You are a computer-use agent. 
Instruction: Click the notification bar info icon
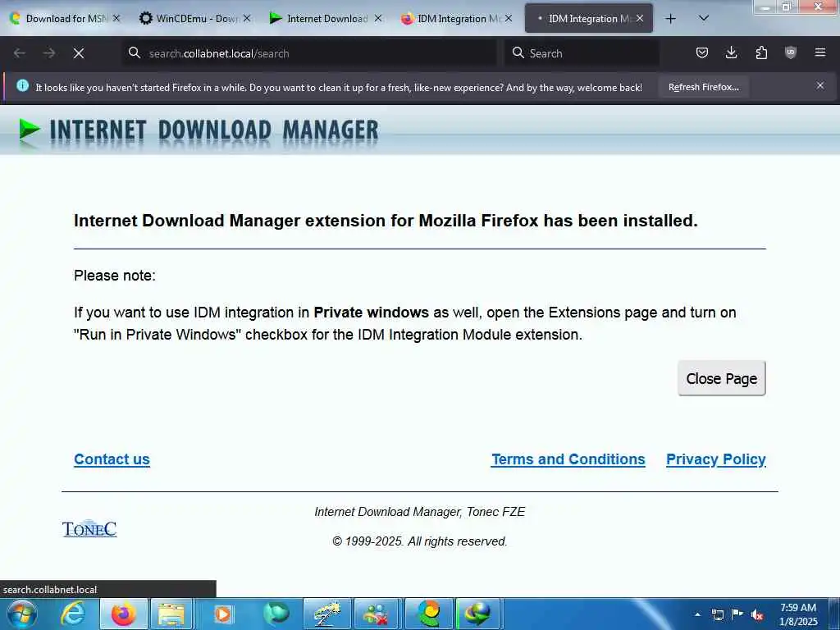[22, 85]
